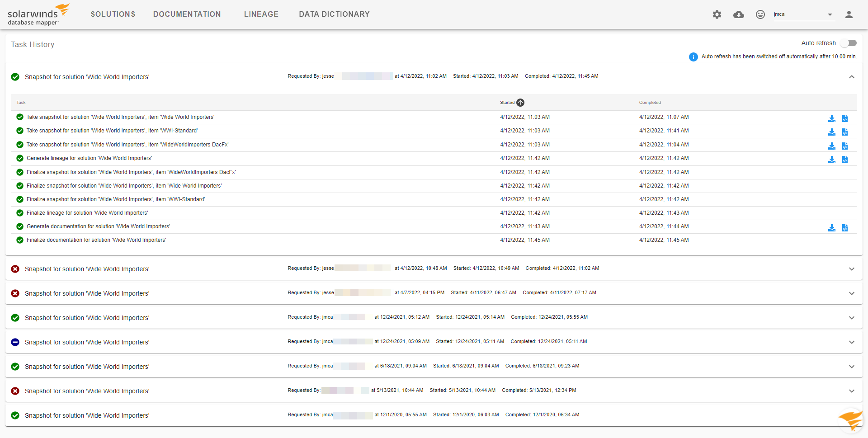Click completed time 11:41 AM of WWI-Standard task
The height and width of the screenshot is (438, 868).
(x=664, y=131)
